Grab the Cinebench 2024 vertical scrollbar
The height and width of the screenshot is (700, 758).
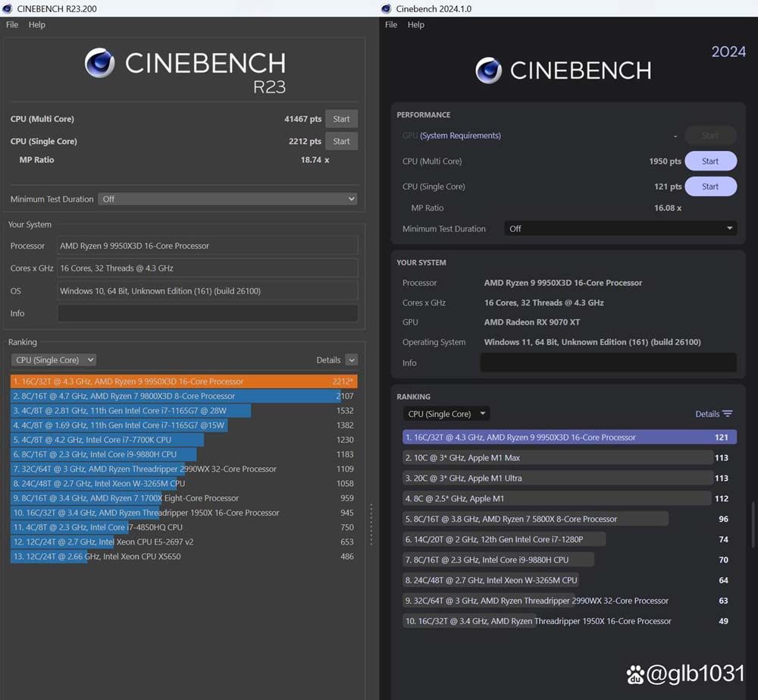click(x=753, y=525)
